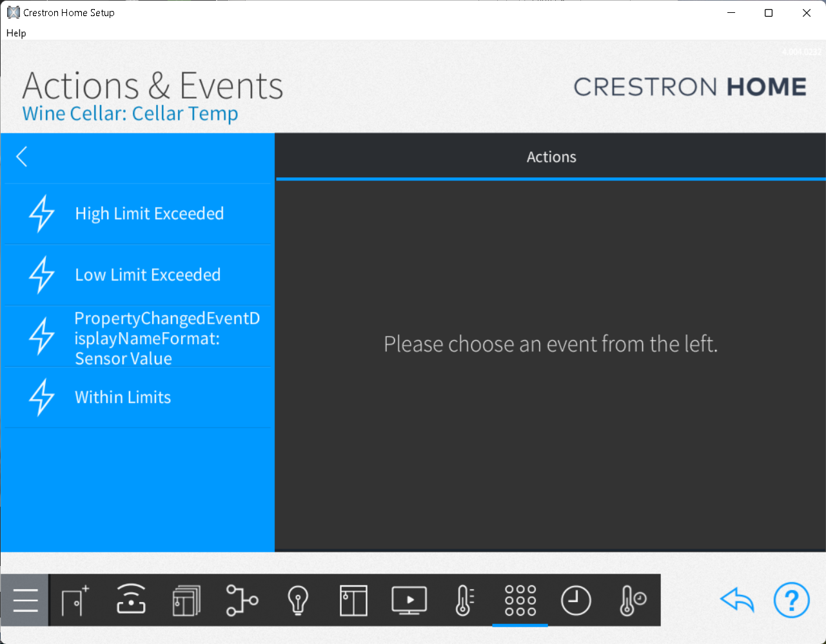
Task: Open help via the question mark button
Action: (791, 600)
